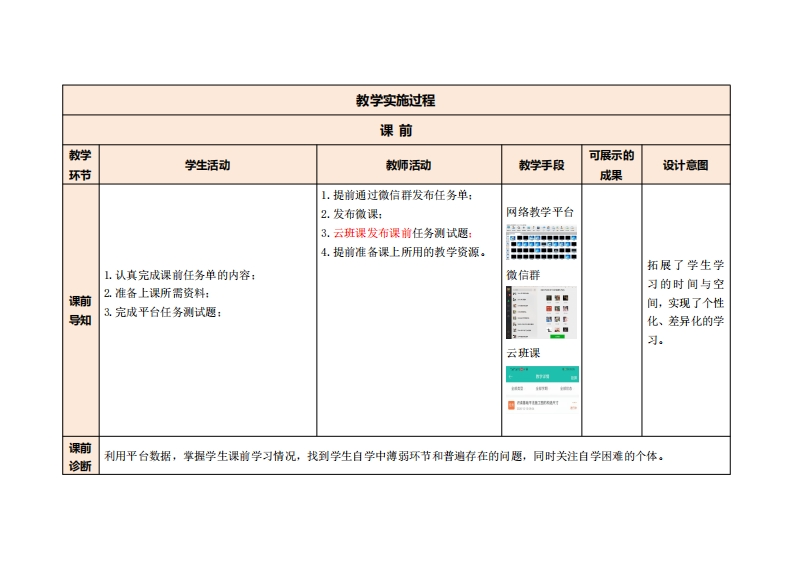Open the 微信群 screenshot thumbnail
This screenshot has height=561, width=793.
click(541, 313)
